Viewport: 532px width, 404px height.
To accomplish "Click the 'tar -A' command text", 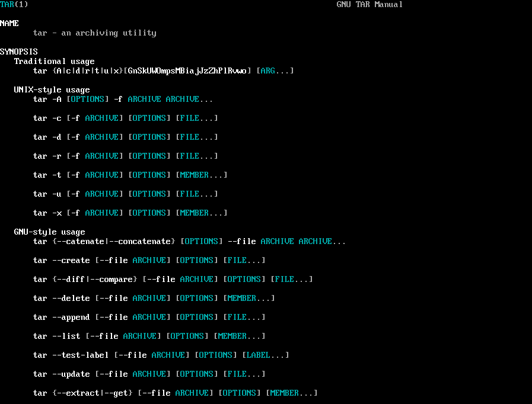I will point(47,100).
